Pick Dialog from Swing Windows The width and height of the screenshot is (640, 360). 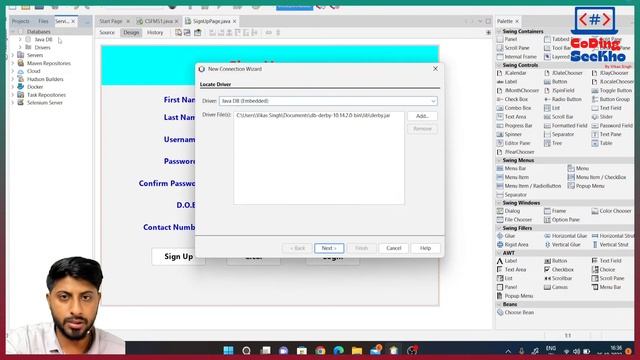509,211
